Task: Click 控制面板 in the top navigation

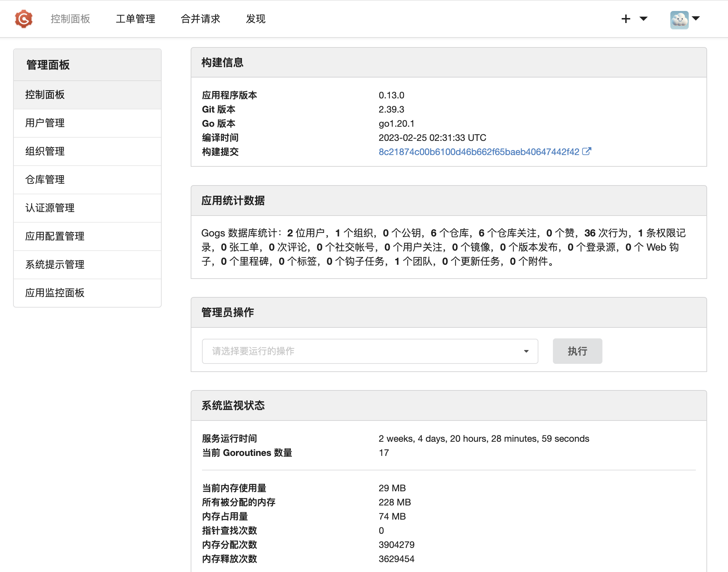Action: pos(70,19)
